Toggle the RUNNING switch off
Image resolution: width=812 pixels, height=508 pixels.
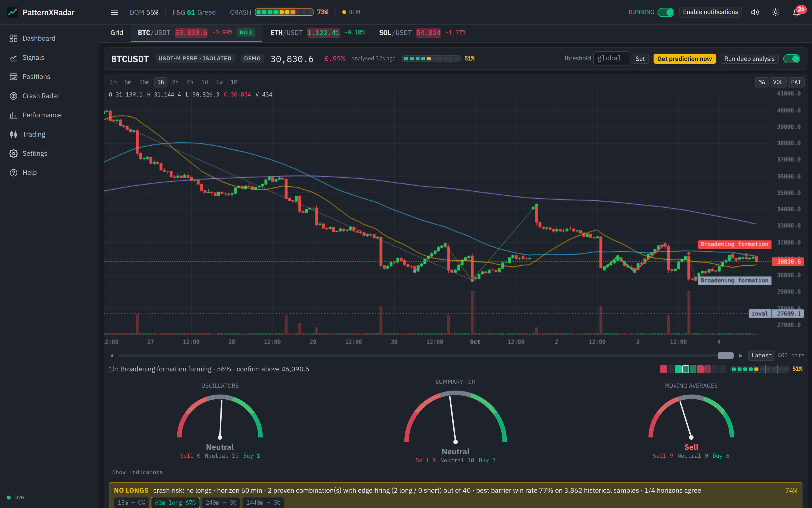pos(666,12)
